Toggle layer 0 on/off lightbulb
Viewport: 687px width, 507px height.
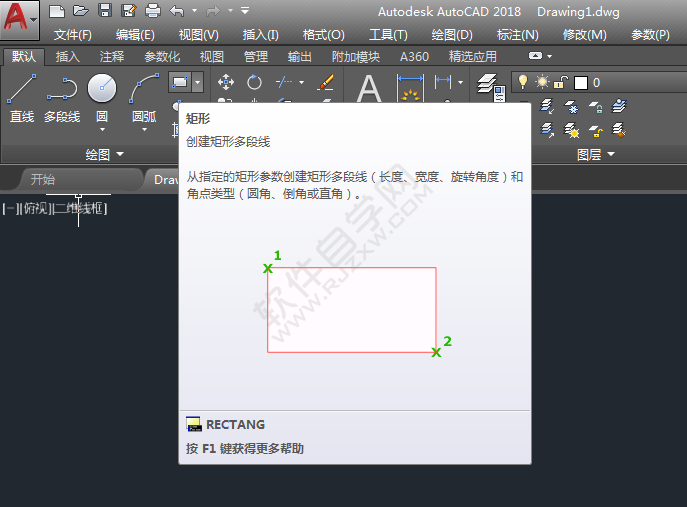pyautogui.click(x=522, y=82)
